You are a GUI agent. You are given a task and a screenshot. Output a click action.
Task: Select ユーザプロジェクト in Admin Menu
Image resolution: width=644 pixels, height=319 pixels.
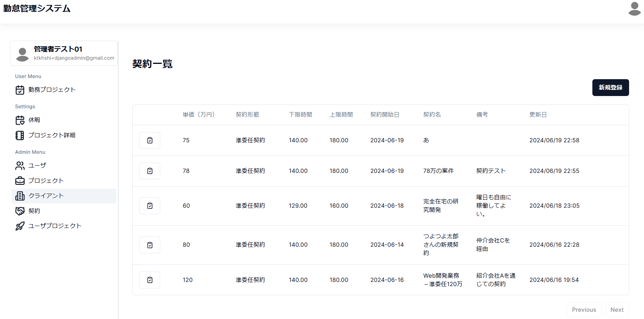pos(64,226)
